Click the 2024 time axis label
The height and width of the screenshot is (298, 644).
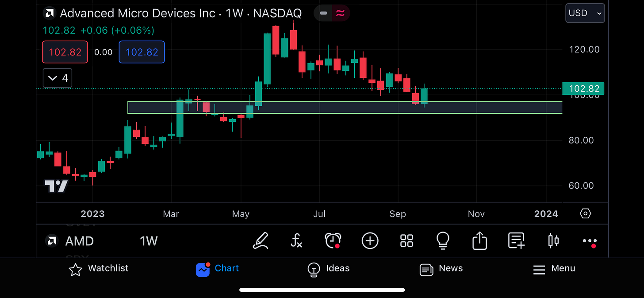coord(546,214)
